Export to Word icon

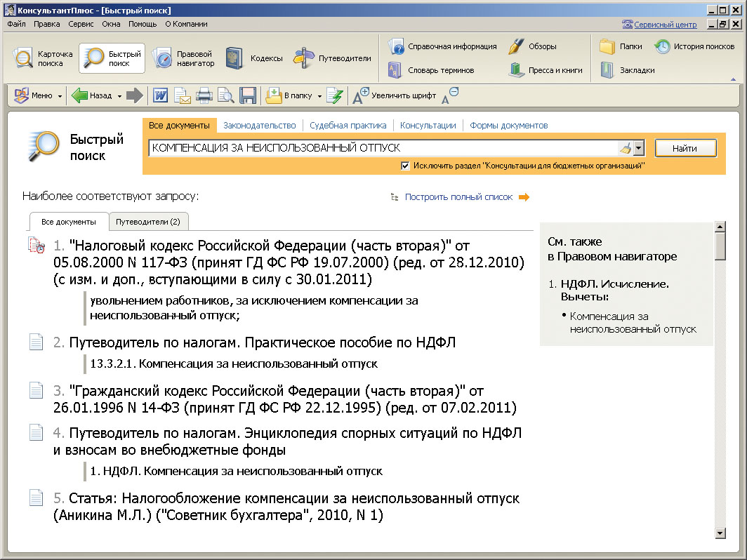coord(161,95)
